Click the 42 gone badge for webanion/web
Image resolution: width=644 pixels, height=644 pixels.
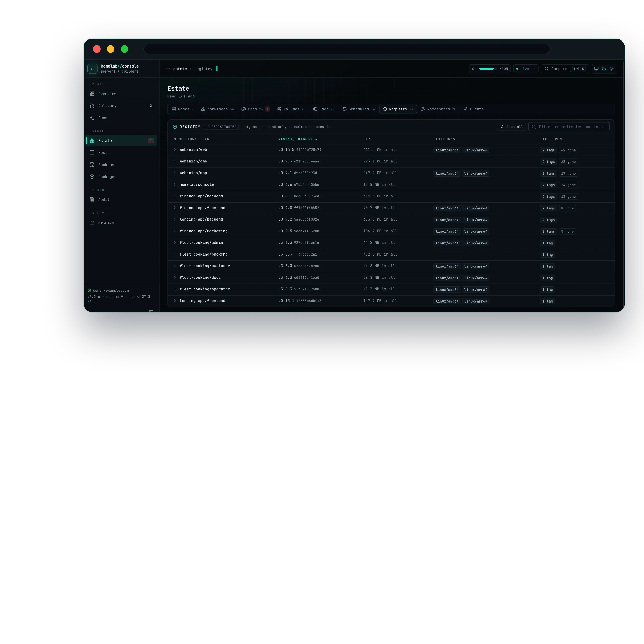coord(568,150)
